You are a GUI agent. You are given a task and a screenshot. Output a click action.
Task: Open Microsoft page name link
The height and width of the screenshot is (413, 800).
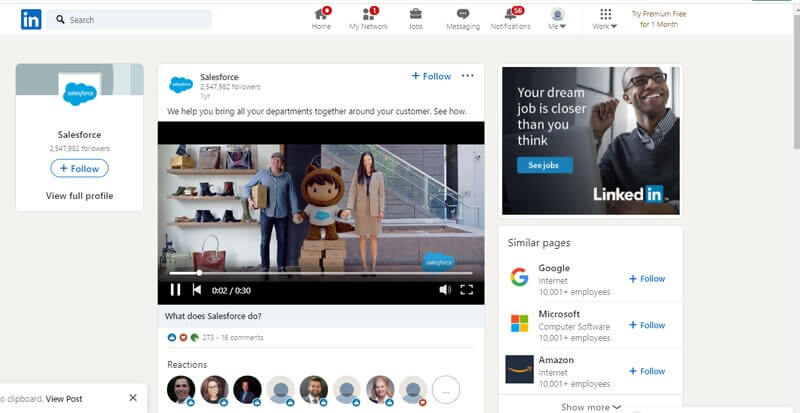pos(559,314)
